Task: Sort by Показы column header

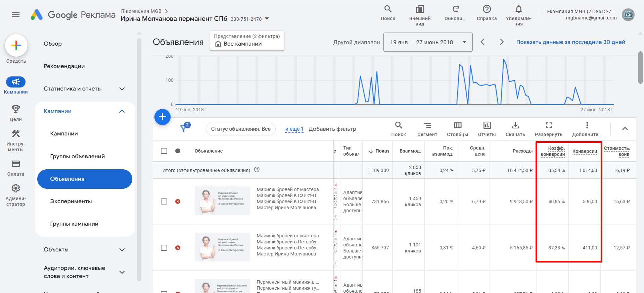Action: pyautogui.click(x=379, y=151)
